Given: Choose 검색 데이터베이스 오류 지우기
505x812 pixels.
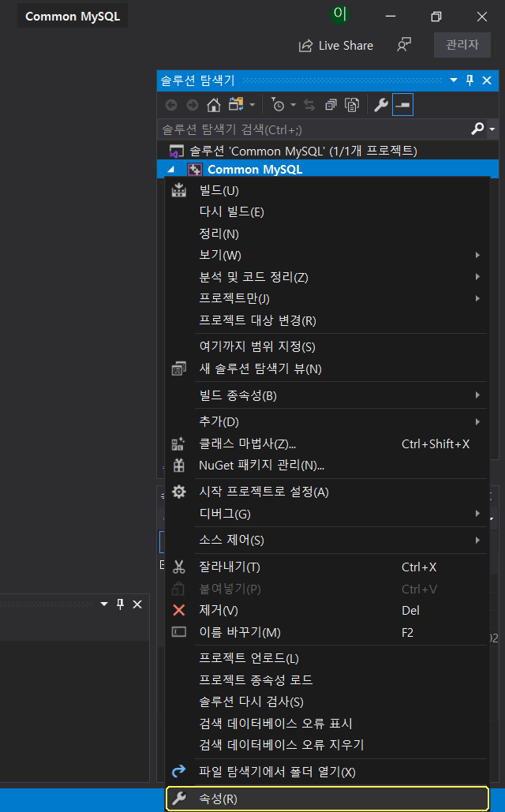Looking at the screenshot, I should coord(327,745).
